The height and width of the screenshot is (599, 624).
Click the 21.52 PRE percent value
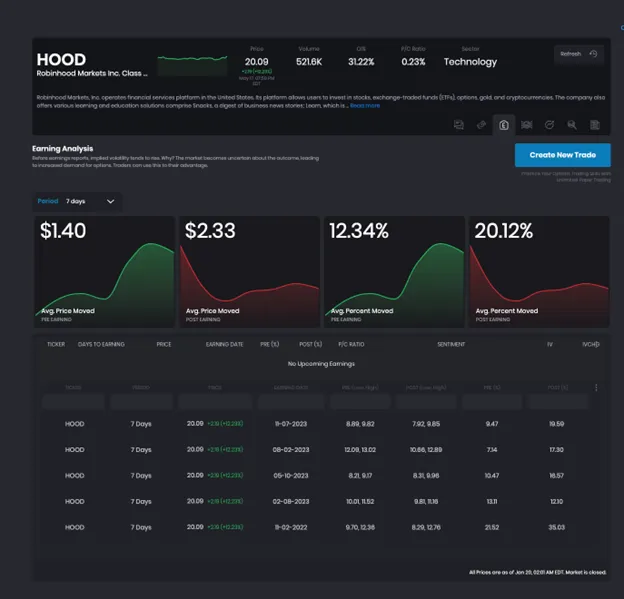click(x=492, y=527)
